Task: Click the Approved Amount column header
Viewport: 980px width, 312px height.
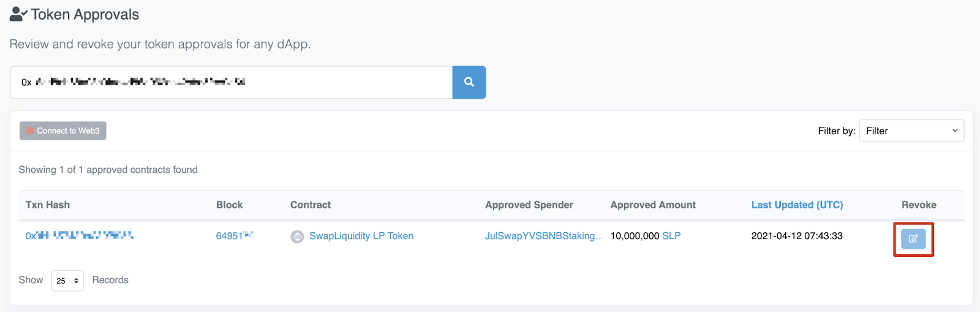Action: pyautogui.click(x=652, y=205)
